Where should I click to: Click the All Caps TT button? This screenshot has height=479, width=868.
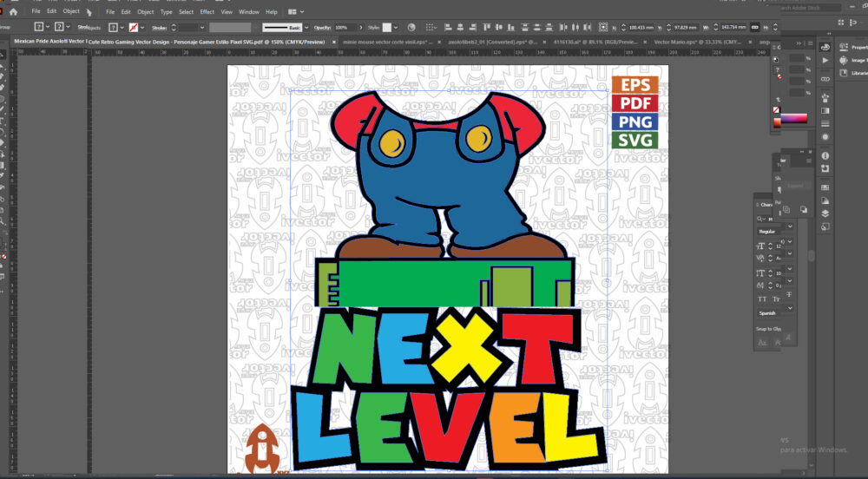tap(760, 299)
